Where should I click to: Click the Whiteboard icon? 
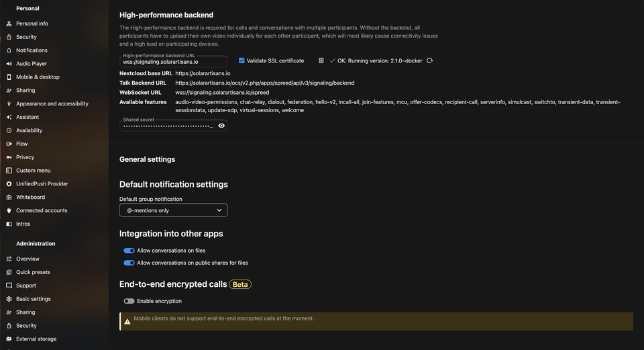(9, 198)
